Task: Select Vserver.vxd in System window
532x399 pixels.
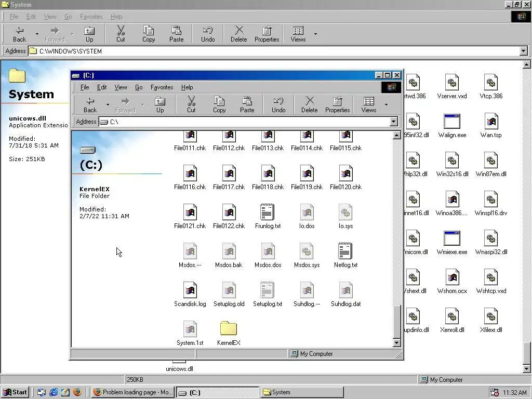Action: pyautogui.click(x=452, y=87)
